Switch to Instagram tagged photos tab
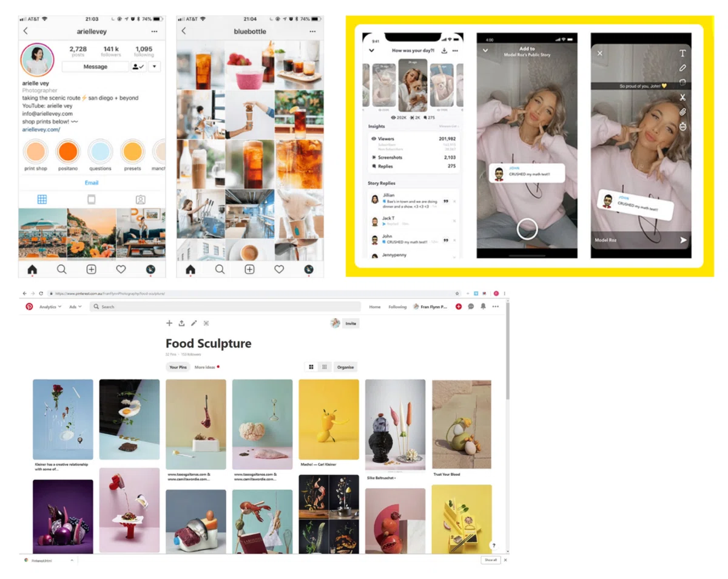 tap(141, 199)
